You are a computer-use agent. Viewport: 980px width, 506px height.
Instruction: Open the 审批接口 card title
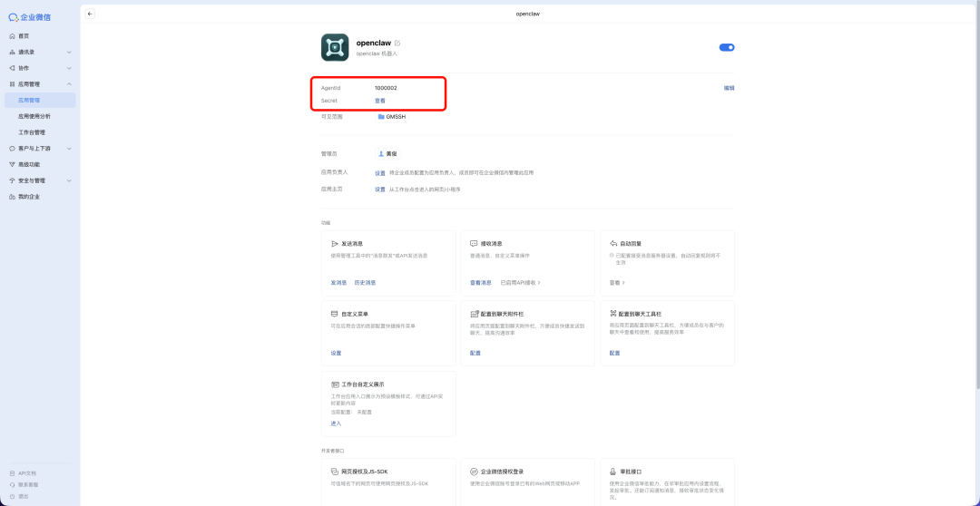(632, 472)
